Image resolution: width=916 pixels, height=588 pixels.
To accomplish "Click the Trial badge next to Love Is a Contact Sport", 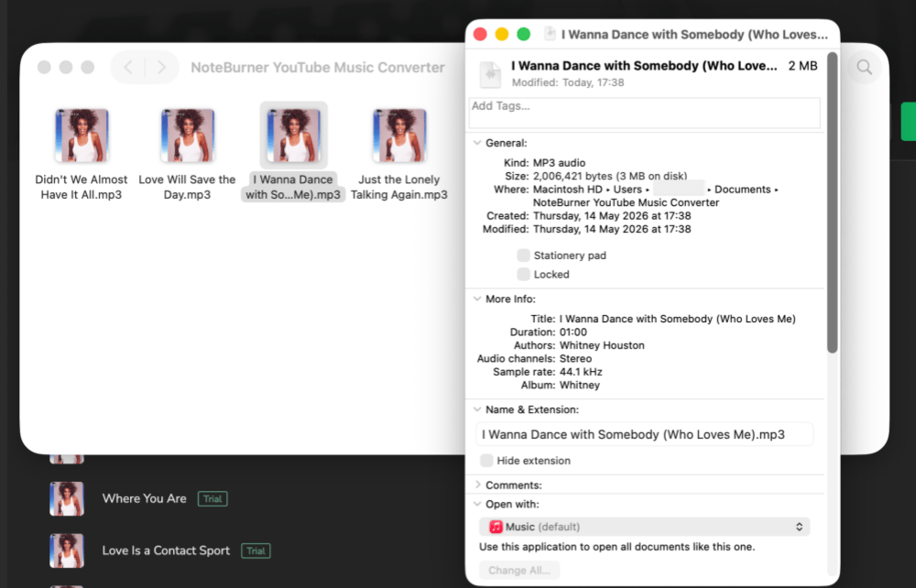I will 256,550.
